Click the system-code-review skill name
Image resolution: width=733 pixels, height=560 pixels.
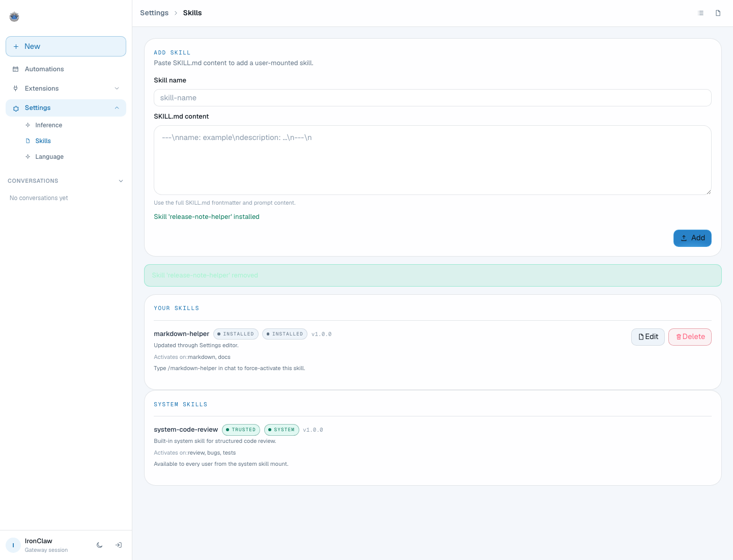pos(186,430)
